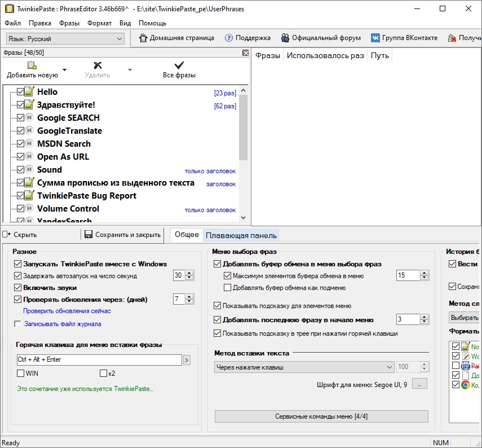Open the Правка menu

40,23
